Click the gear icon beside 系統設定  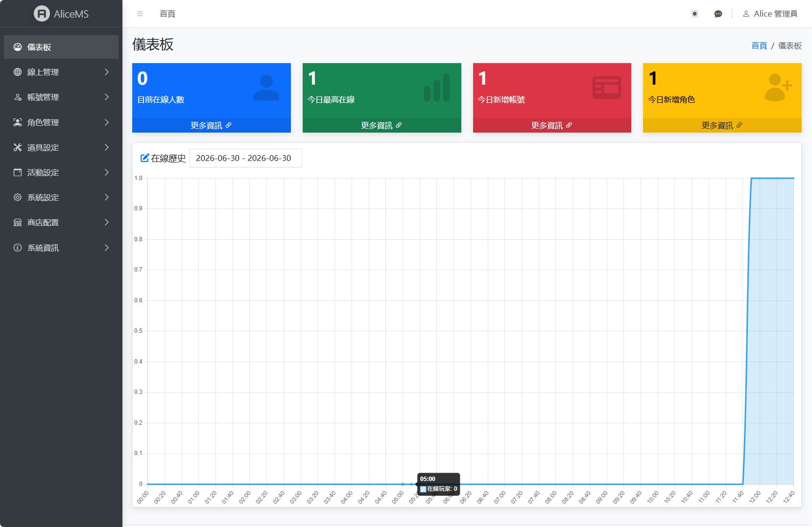click(18, 197)
